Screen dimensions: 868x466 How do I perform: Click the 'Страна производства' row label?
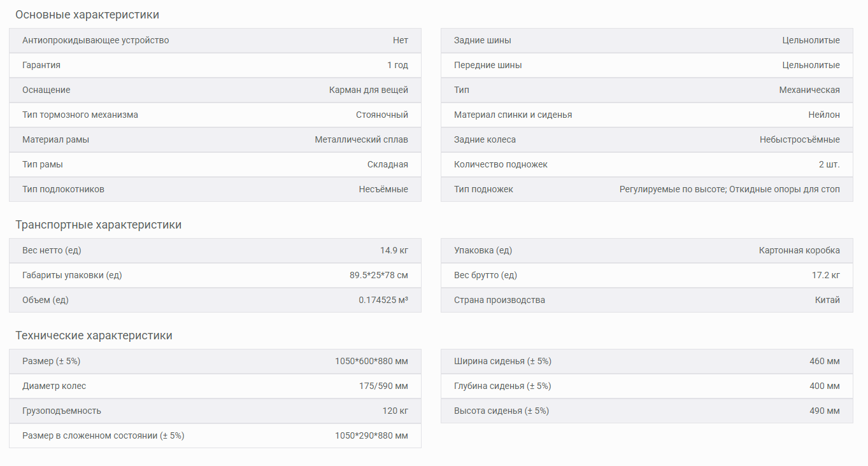(x=499, y=300)
